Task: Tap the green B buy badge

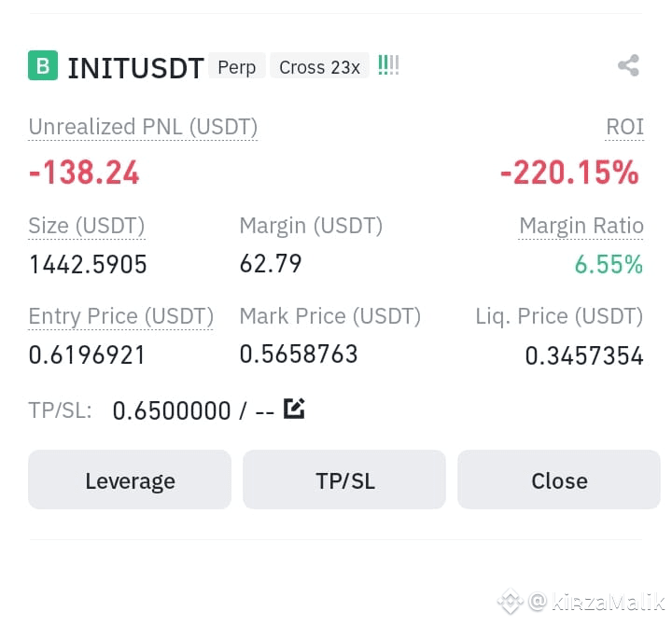Action: tap(43, 65)
